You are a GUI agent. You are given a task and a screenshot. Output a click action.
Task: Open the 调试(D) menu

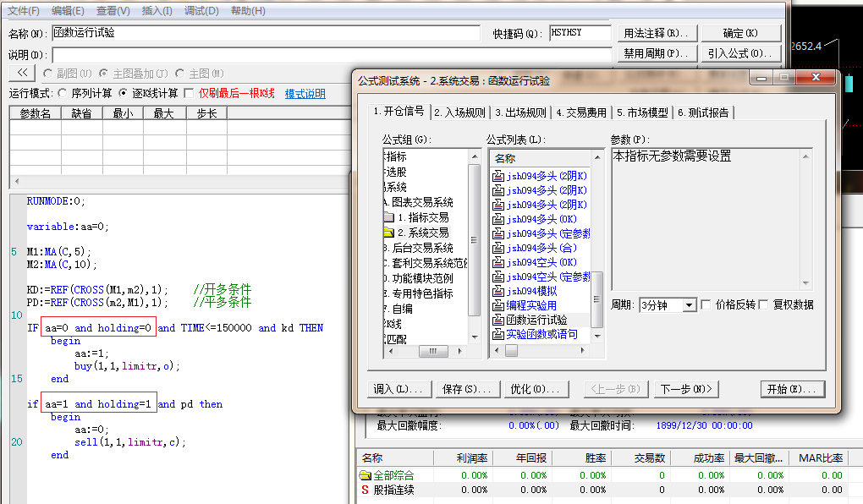click(x=201, y=11)
